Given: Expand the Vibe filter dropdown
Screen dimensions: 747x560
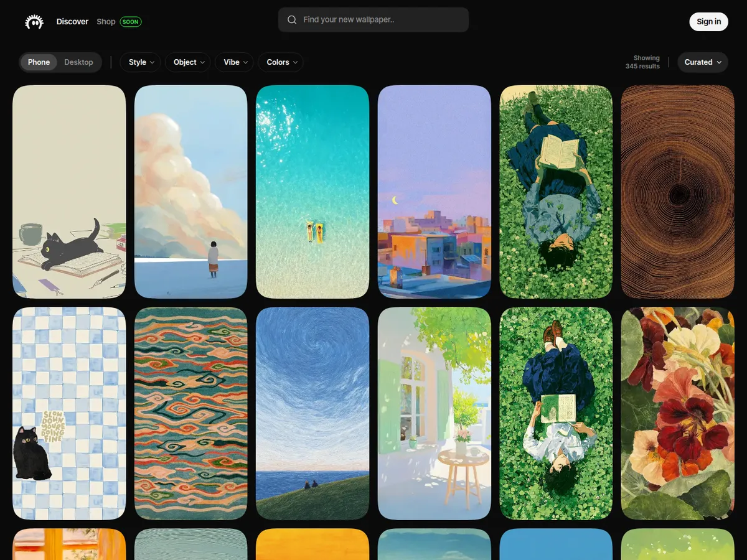Looking at the screenshot, I should click(x=235, y=62).
